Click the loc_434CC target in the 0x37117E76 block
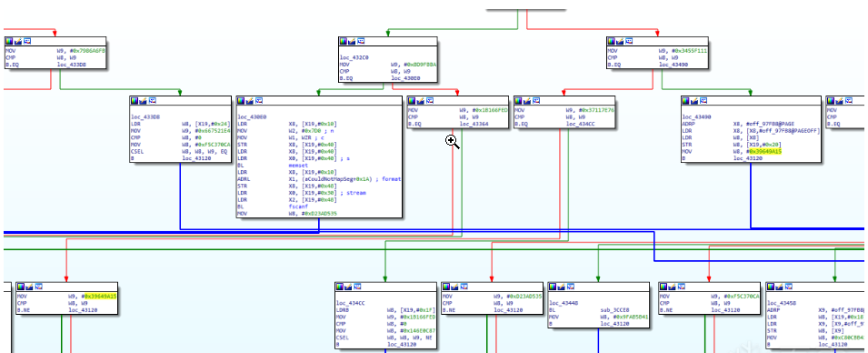Viewport: 868px width, 353px height. pos(580,124)
